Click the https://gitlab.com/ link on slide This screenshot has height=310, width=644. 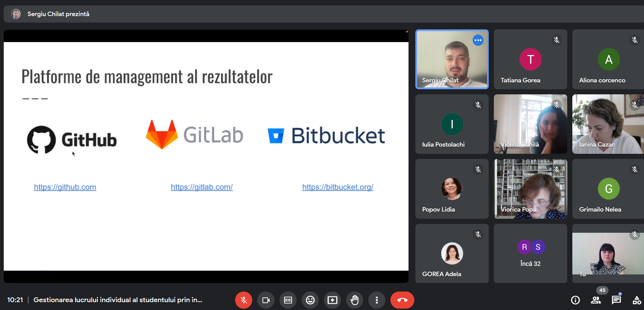coord(202,187)
